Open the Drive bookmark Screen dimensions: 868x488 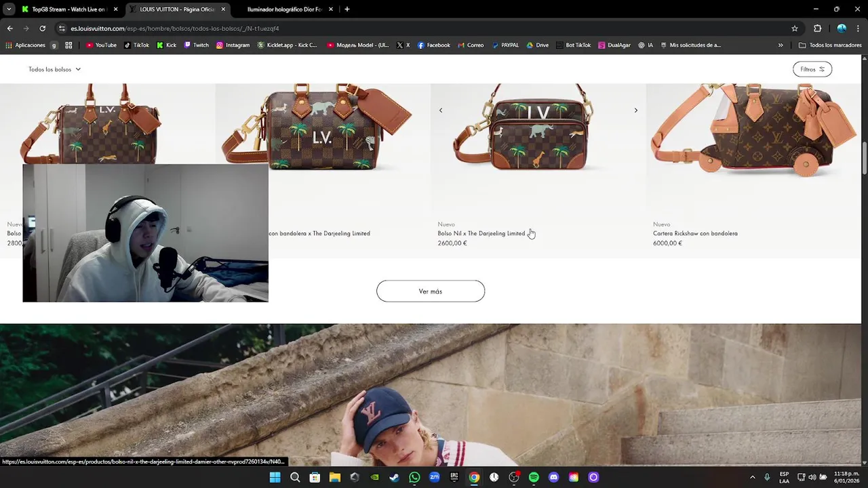click(538, 45)
